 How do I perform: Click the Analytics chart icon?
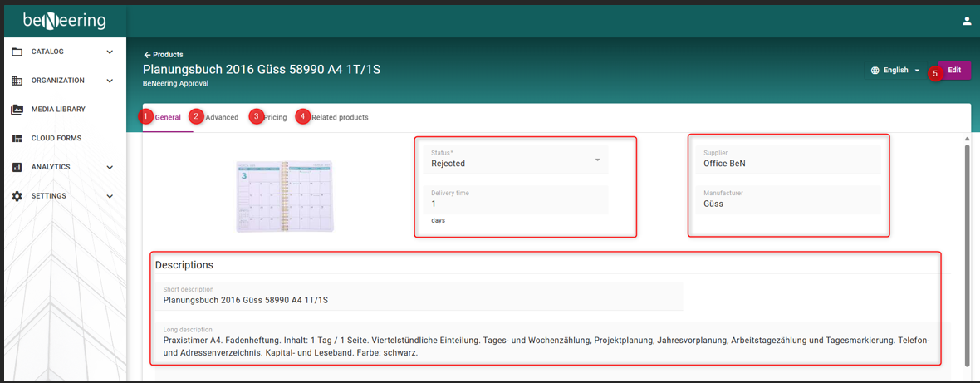coord(17,167)
